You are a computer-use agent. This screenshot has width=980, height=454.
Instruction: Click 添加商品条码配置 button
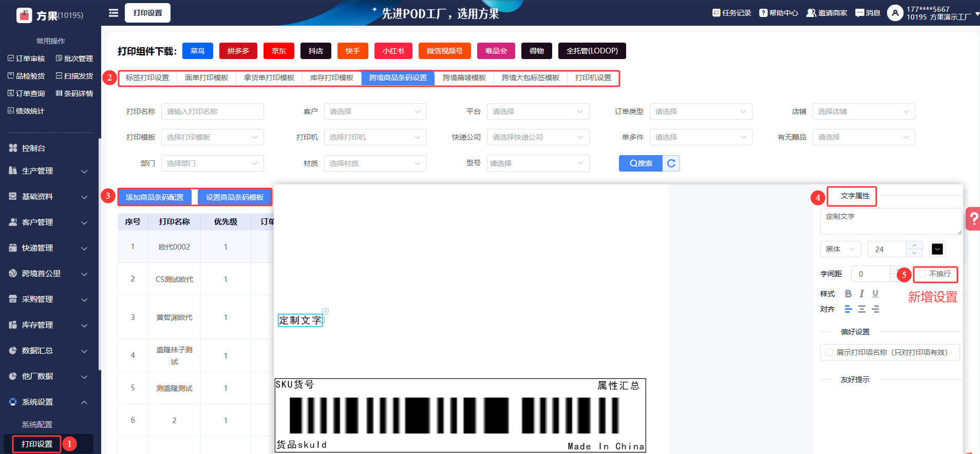click(155, 197)
